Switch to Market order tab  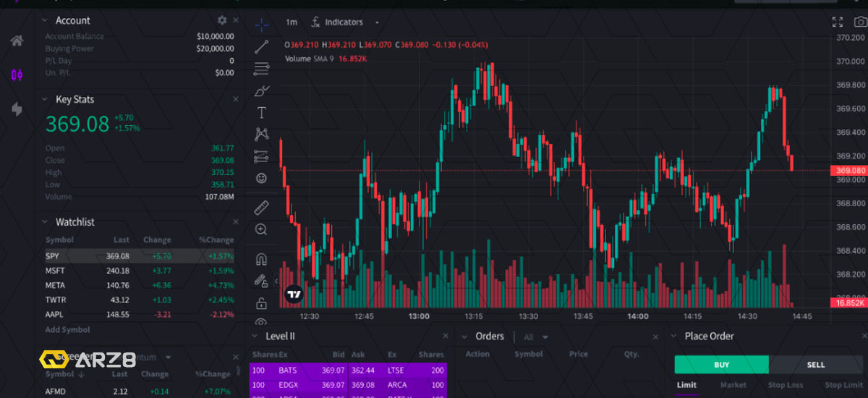pos(733,385)
